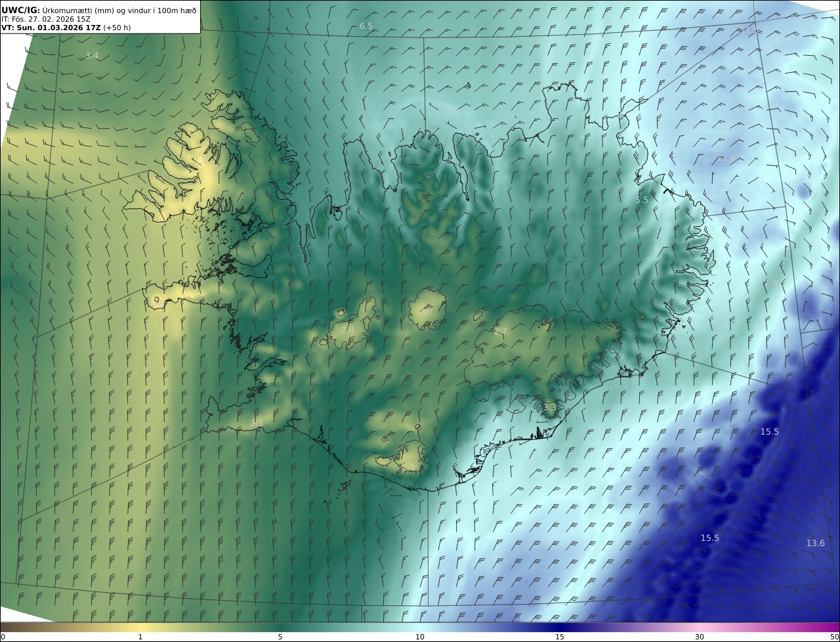Click the 3.4 value label on the map
Image resolution: width=840 pixels, height=642 pixels.
tap(92, 56)
